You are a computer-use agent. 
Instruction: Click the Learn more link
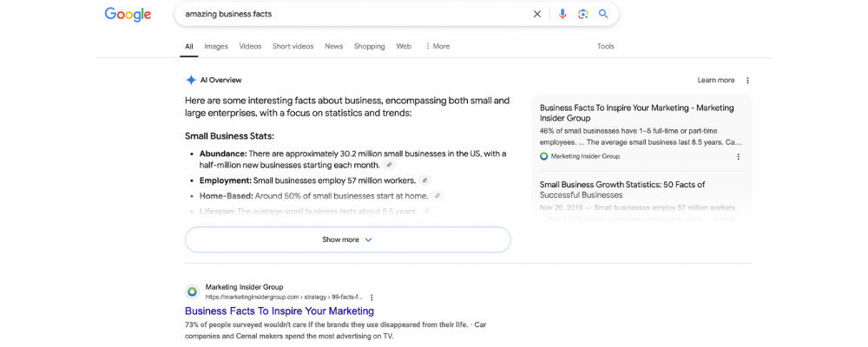715,81
